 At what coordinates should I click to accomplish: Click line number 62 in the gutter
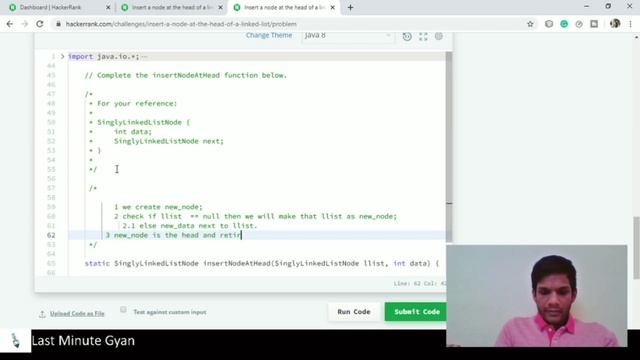[x=51, y=235]
